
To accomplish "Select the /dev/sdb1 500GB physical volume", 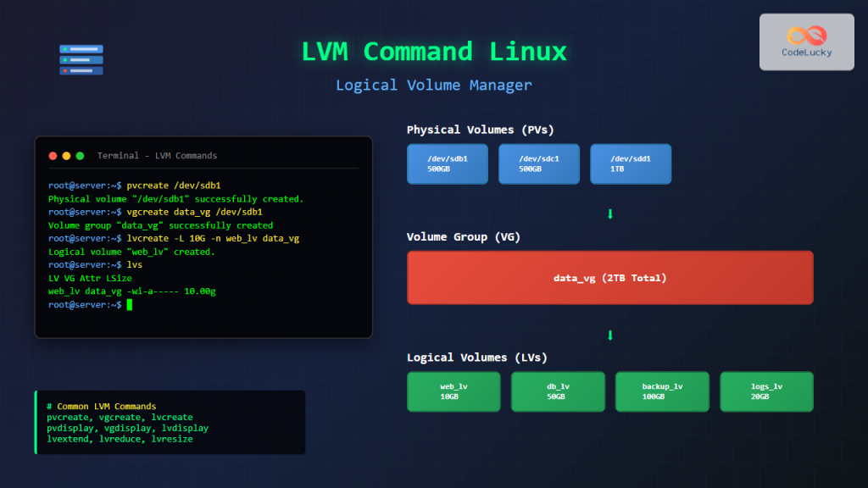I will click(448, 164).
